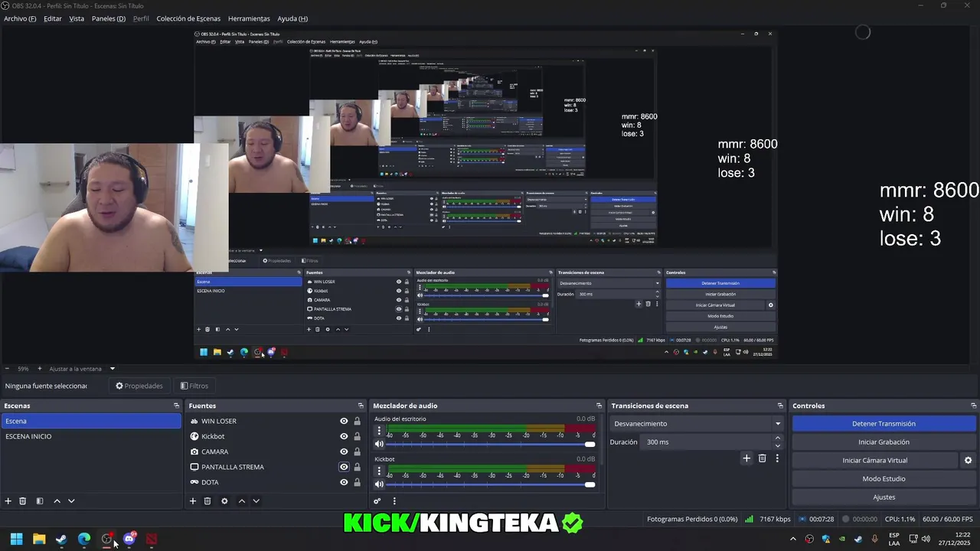Open Desvanecimiento transition dropdown
This screenshot has height=551, width=980.
pos(697,423)
